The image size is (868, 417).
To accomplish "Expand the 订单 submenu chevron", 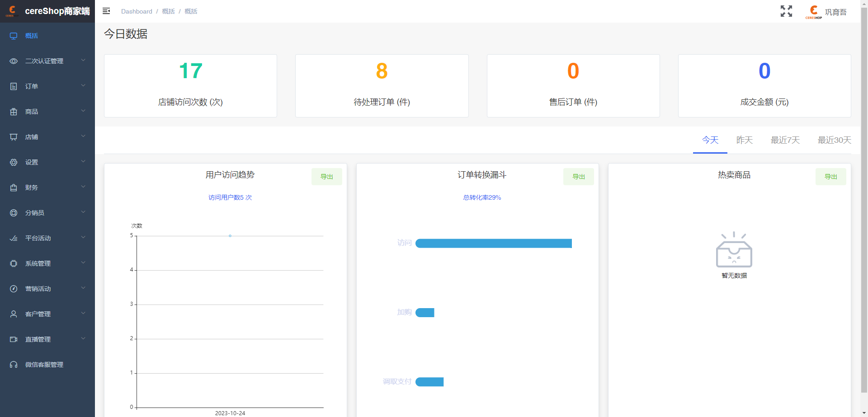I will click(x=83, y=85).
